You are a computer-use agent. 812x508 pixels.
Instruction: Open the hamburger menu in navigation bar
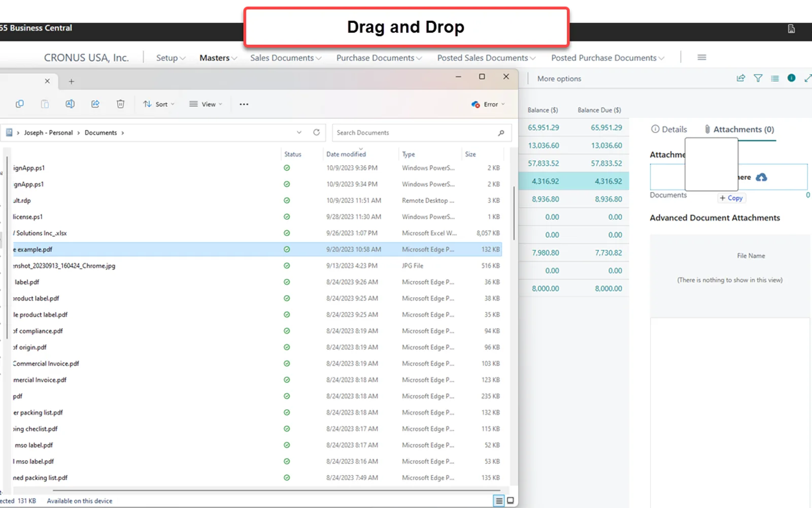pyautogui.click(x=702, y=57)
